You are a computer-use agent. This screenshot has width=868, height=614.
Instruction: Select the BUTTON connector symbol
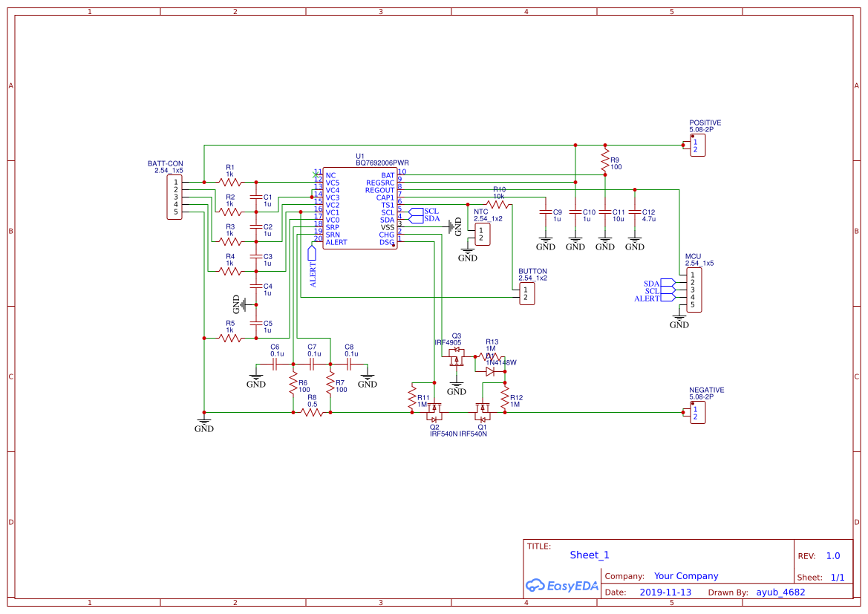[x=526, y=293]
